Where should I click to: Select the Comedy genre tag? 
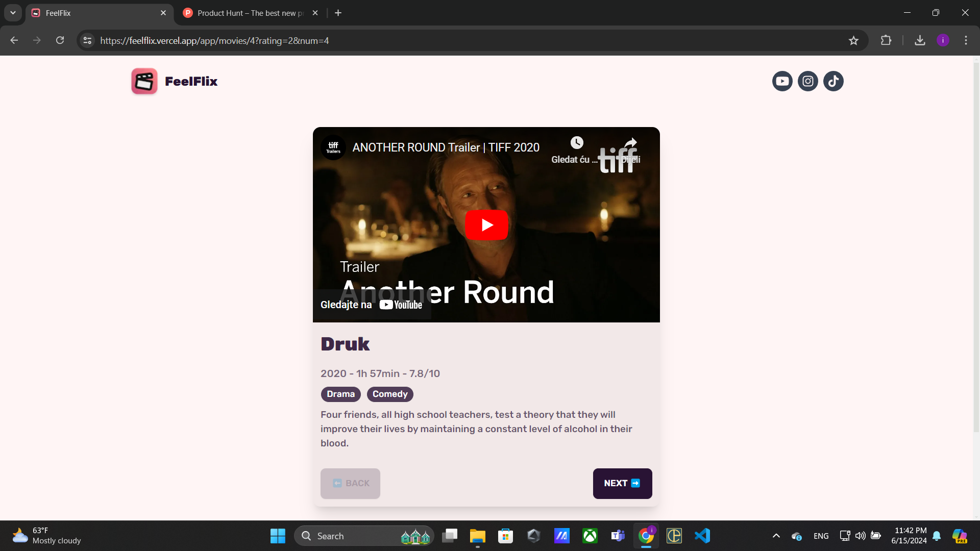[390, 394]
